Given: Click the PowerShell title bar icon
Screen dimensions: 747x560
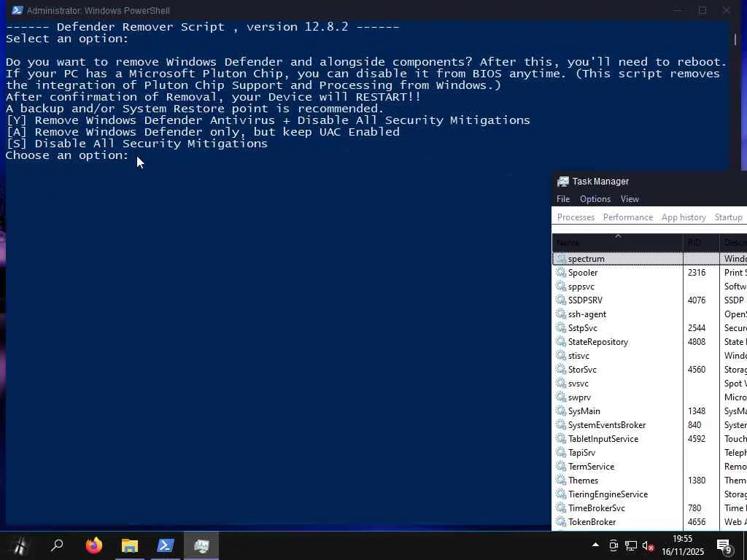Looking at the screenshot, I should pyautogui.click(x=18, y=10).
